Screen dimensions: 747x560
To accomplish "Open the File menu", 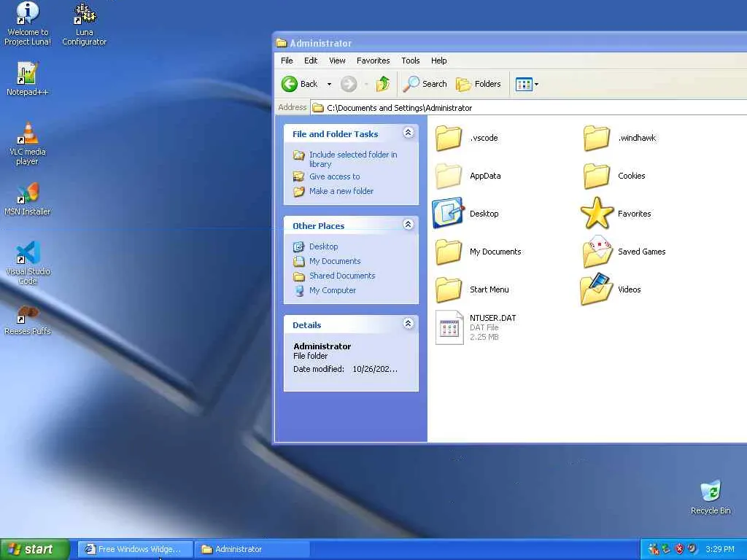I will [x=287, y=61].
